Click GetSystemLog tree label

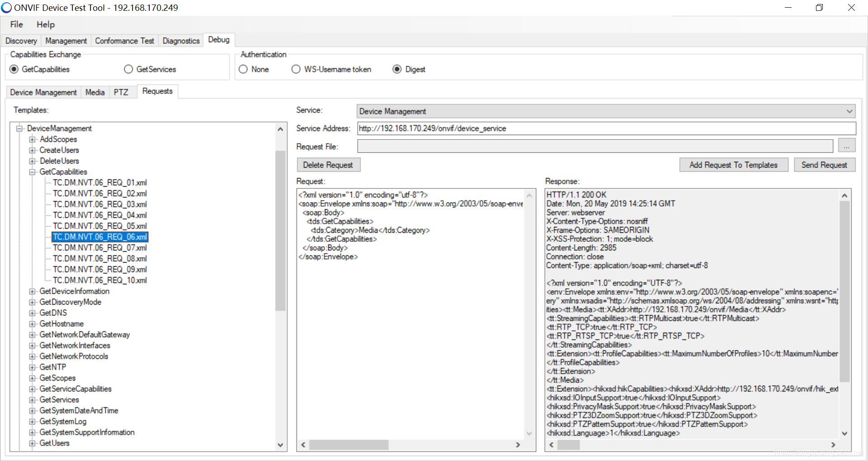coord(63,421)
